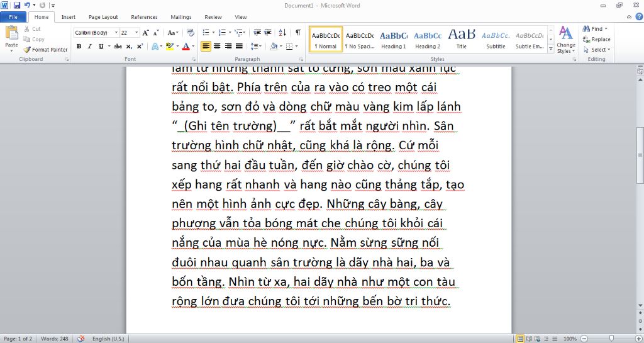Undo the last action in Quick Access
This screenshot has height=343, width=644.
coord(27,5)
